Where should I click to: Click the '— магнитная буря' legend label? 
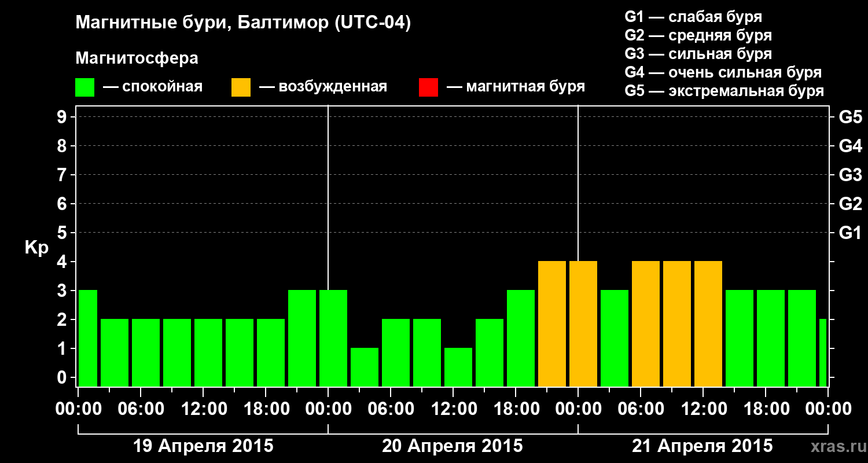tap(516, 87)
